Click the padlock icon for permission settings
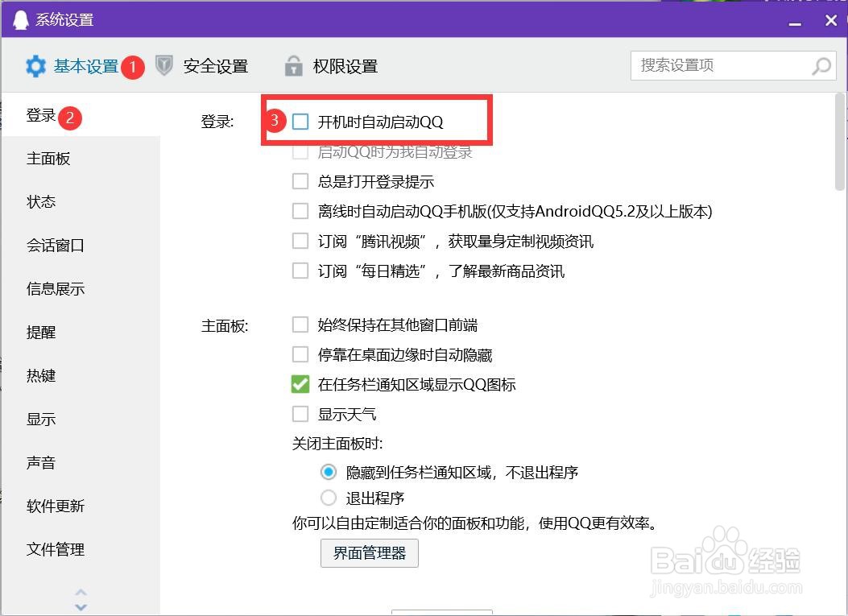Screen dimensions: 848x616 293,66
